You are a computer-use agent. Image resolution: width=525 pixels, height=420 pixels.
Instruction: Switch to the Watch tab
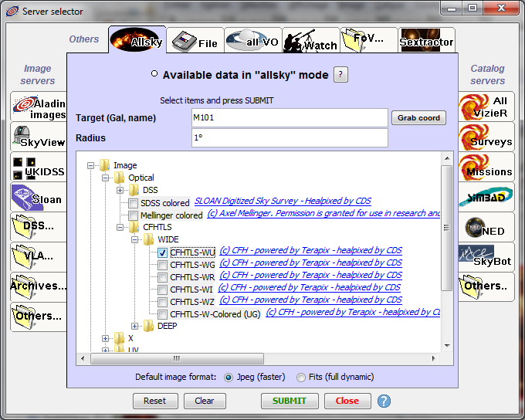click(x=311, y=40)
